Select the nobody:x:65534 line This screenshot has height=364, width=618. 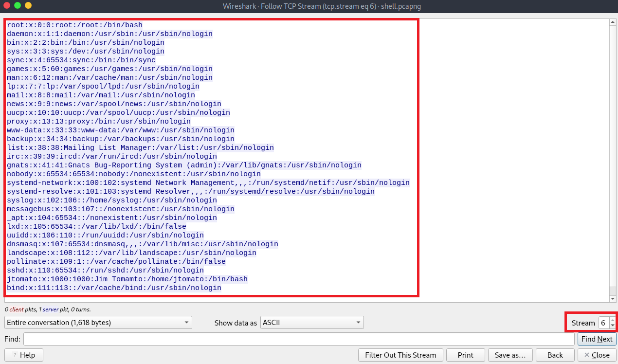pyautogui.click(x=134, y=174)
